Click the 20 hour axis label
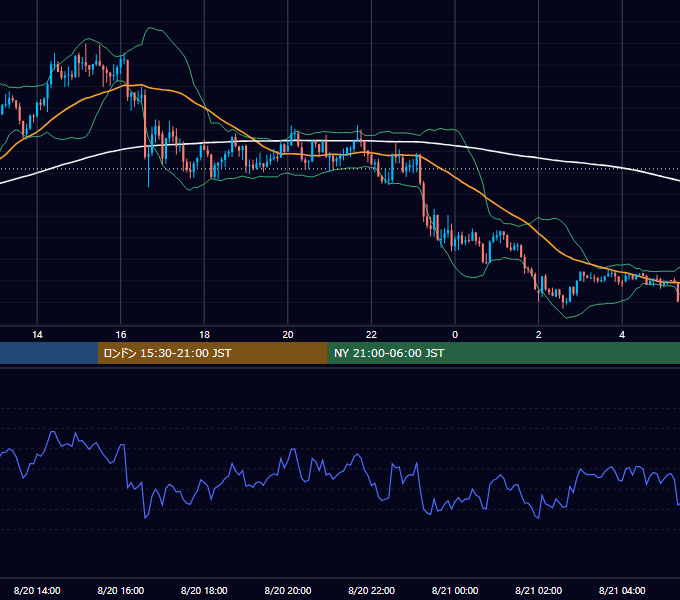The height and width of the screenshot is (600, 680). pyautogui.click(x=288, y=335)
